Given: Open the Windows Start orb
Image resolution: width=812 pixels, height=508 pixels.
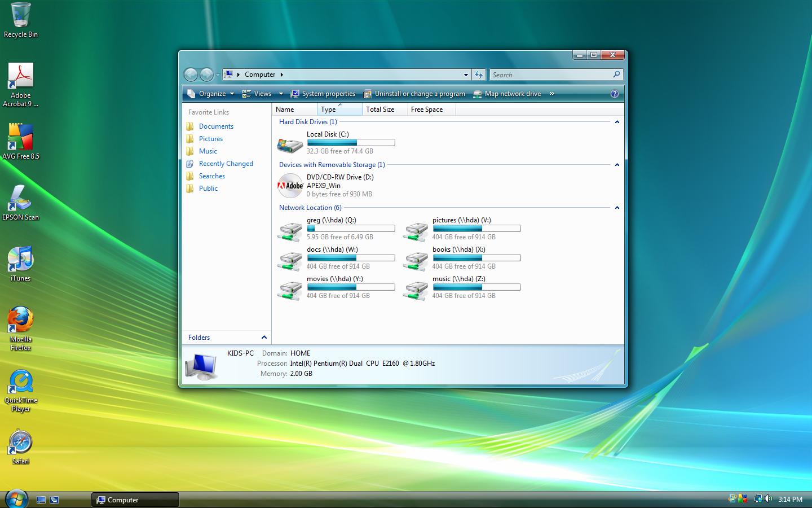Looking at the screenshot, I should 16,499.
